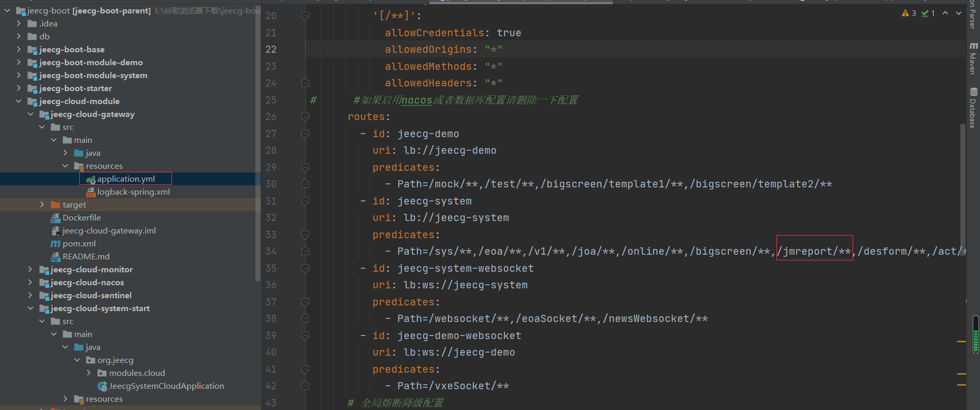
Task: Click the README.md markdown icon
Action: pyautogui.click(x=56, y=257)
